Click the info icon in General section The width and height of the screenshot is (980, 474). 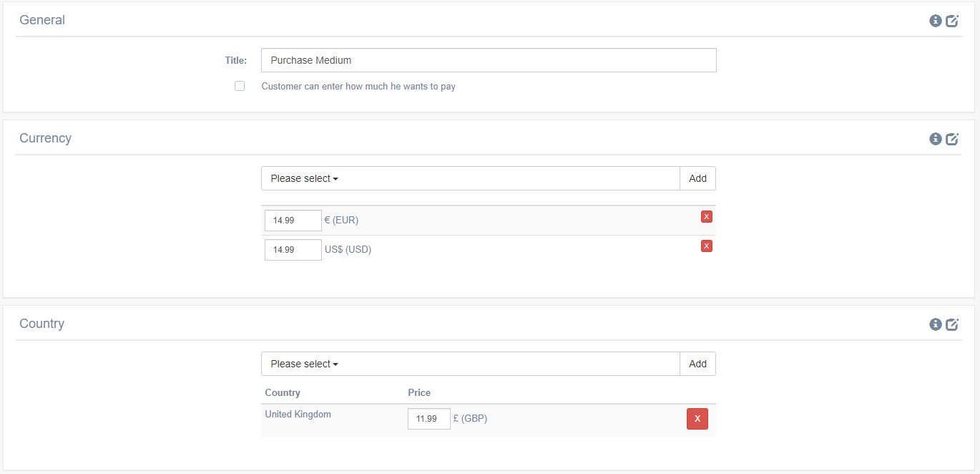(935, 21)
